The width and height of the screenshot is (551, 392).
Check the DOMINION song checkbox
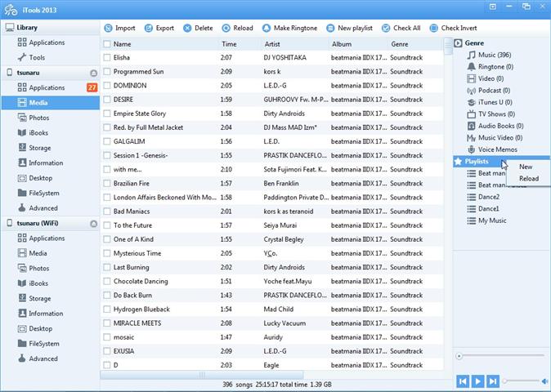click(x=107, y=86)
